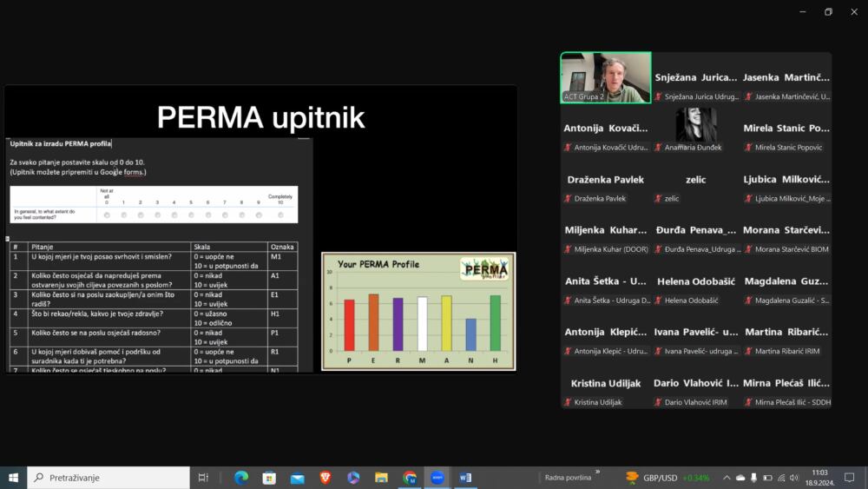The width and height of the screenshot is (868, 489).
Task: Select the 'Not at all' 0 radio button
Action: [107, 215]
